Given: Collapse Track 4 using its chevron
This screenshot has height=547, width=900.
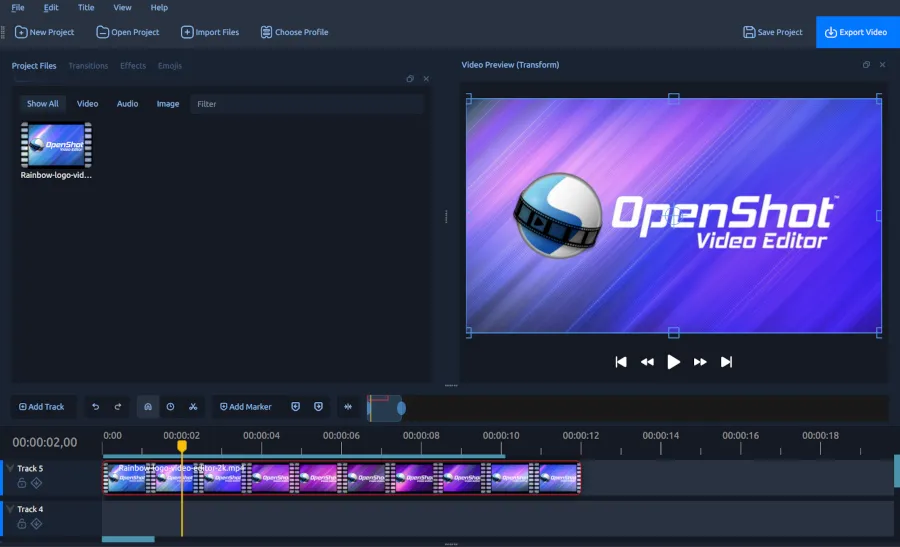Looking at the screenshot, I should 10,509.
